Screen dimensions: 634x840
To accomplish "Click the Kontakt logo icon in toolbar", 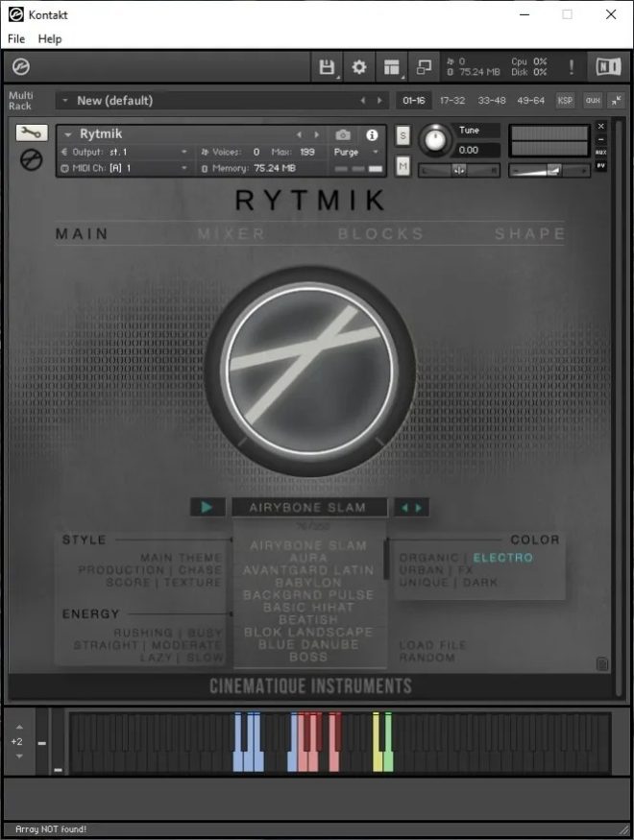I will (x=21, y=67).
